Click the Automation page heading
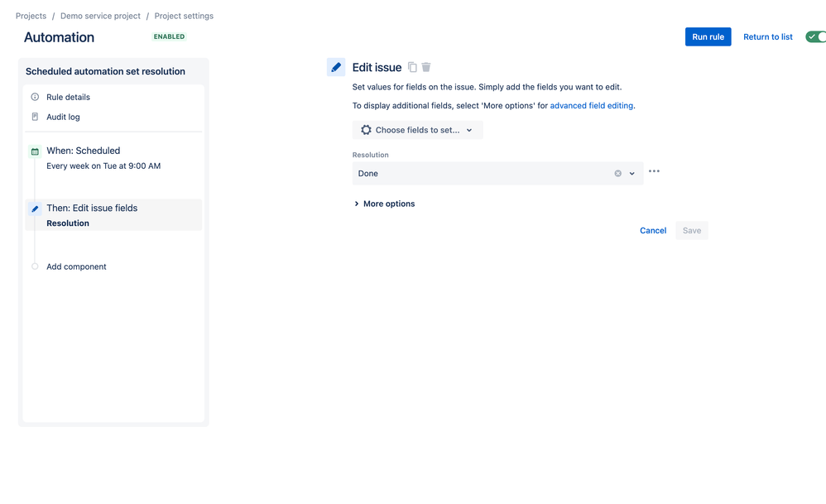 pyautogui.click(x=59, y=37)
